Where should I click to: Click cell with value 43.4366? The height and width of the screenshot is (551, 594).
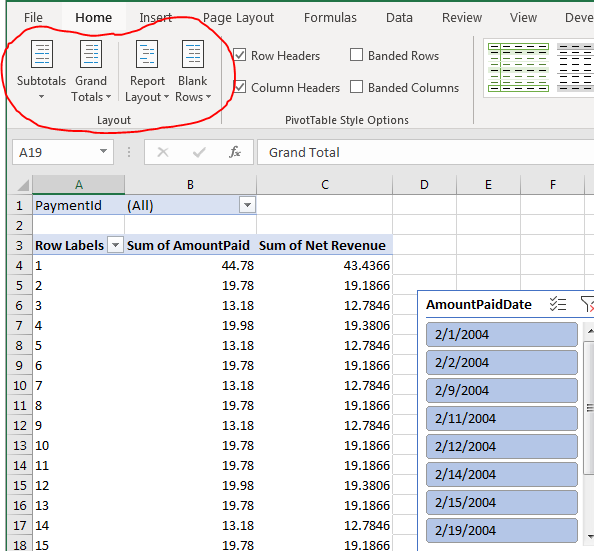pos(325,266)
